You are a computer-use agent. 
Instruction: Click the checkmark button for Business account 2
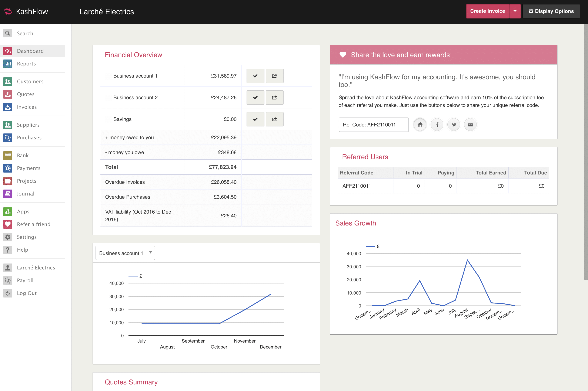pos(255,98)
